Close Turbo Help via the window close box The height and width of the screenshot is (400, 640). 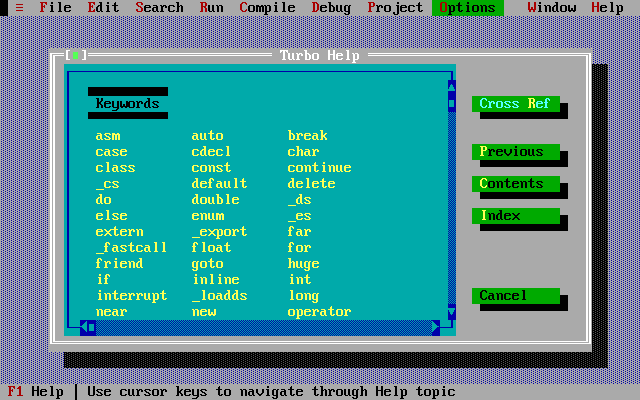click(76, 55)
